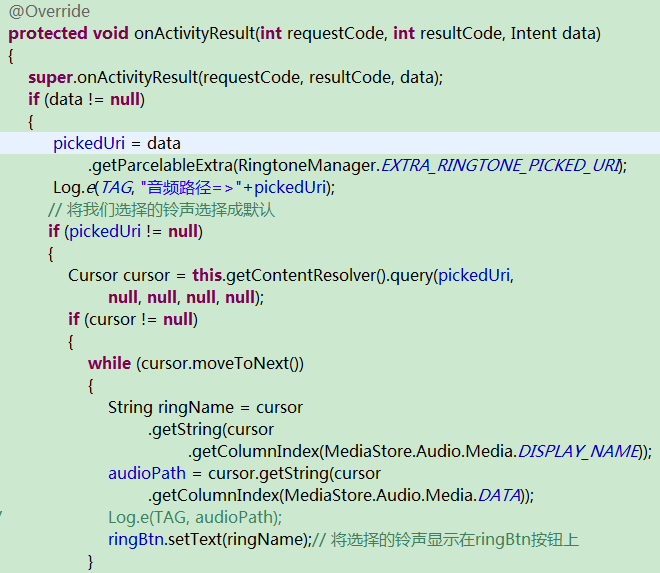Screen dimensions: 660x573
Task: Click the Chinese comment above 'if (pickedUri != null)'
Action: pyautogui.click(x=160, y=210)
